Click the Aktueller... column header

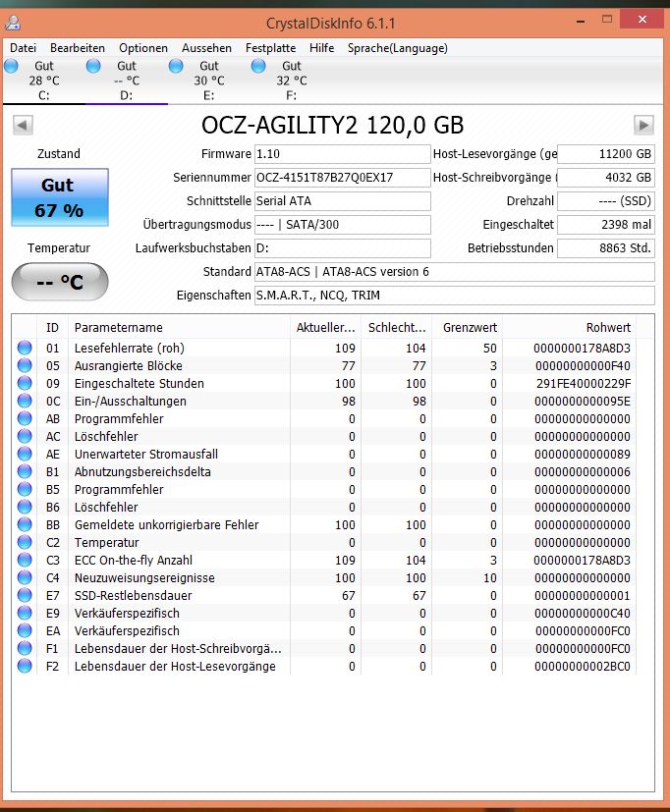(325, 327)
